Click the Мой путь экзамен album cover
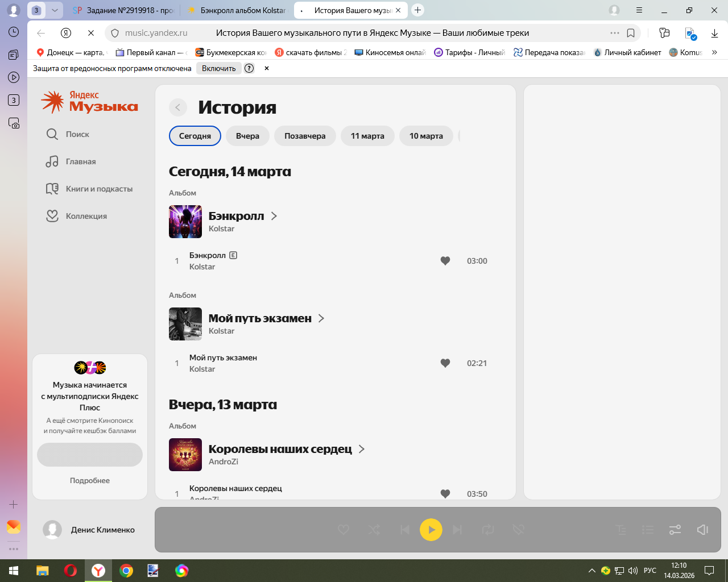 [x=185, y=324]
